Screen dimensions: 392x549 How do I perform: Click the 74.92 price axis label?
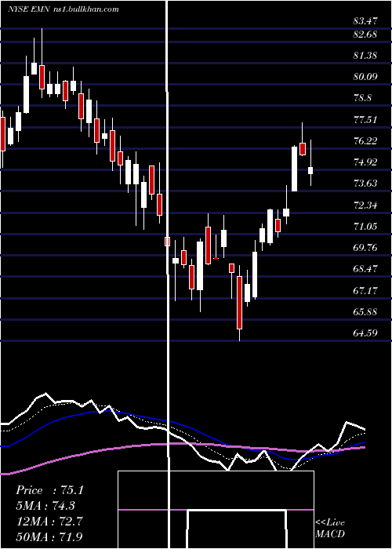pyautogui.click(x=365, y=162)
